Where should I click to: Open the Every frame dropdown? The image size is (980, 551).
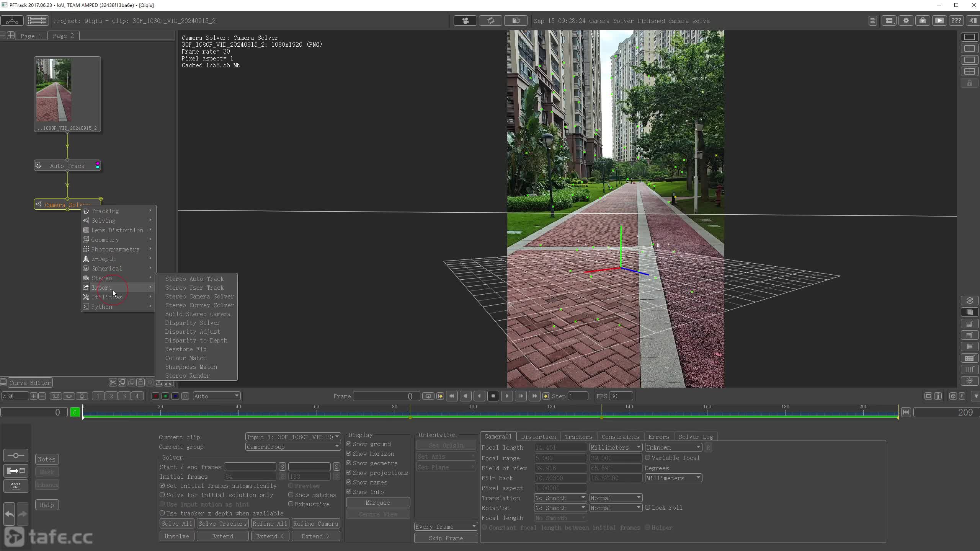click(446, 527)
